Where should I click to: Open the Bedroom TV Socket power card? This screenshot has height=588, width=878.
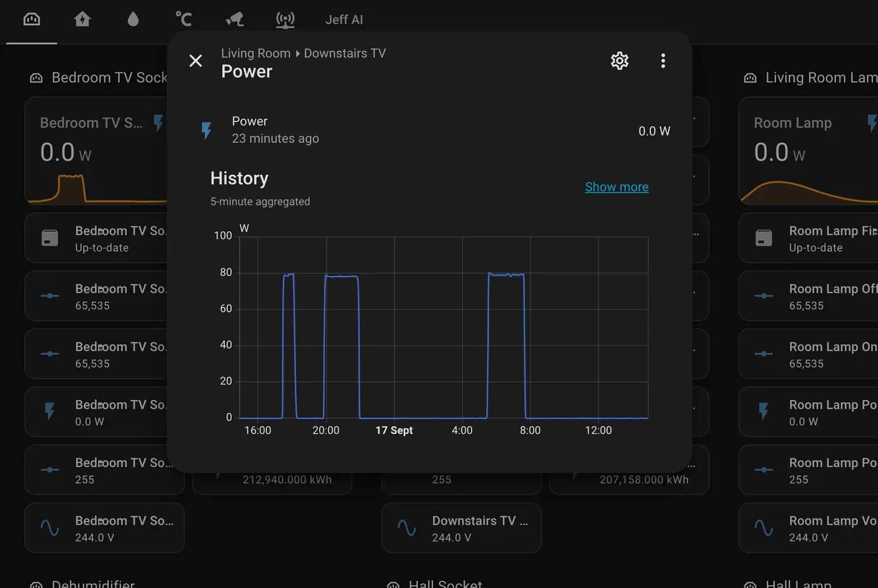(96, 151)
